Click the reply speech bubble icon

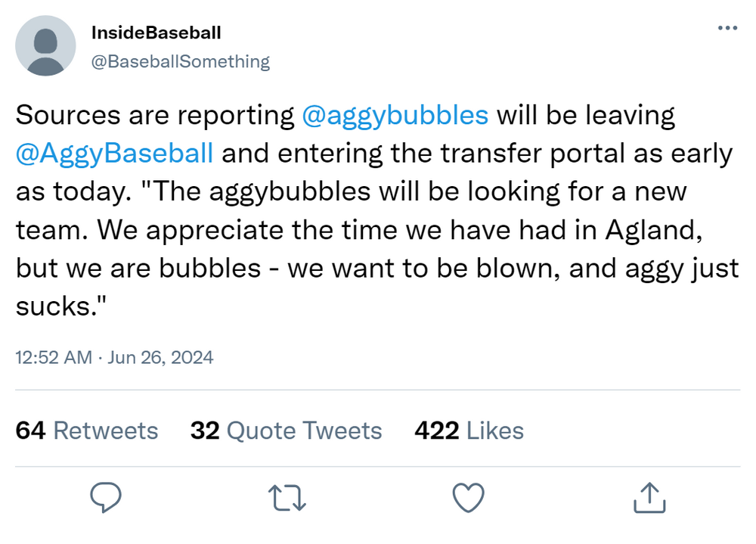point(107,496)
